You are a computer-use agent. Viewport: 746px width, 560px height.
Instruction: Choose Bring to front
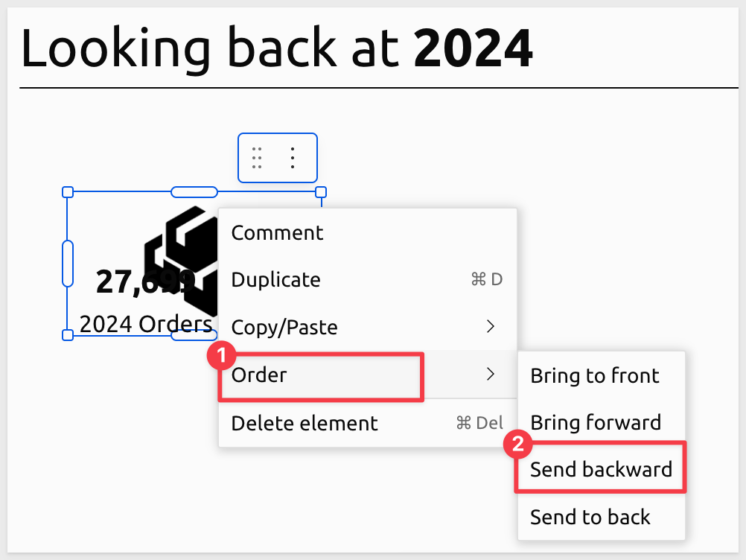[x=595, y=376]
